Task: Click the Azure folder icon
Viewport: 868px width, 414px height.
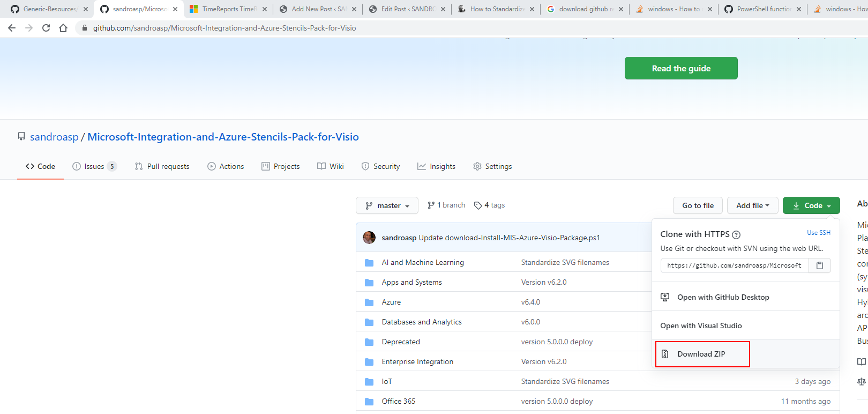Action: tap(369, 302)
